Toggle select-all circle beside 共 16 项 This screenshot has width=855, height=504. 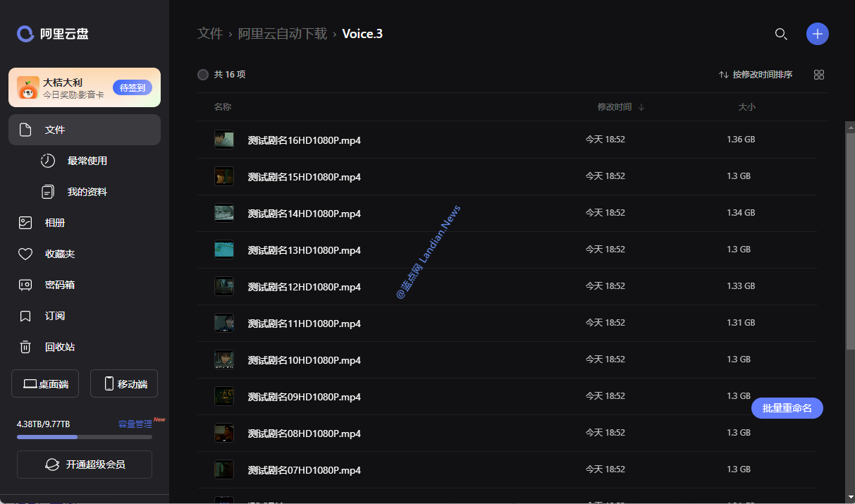coord(203,75)
